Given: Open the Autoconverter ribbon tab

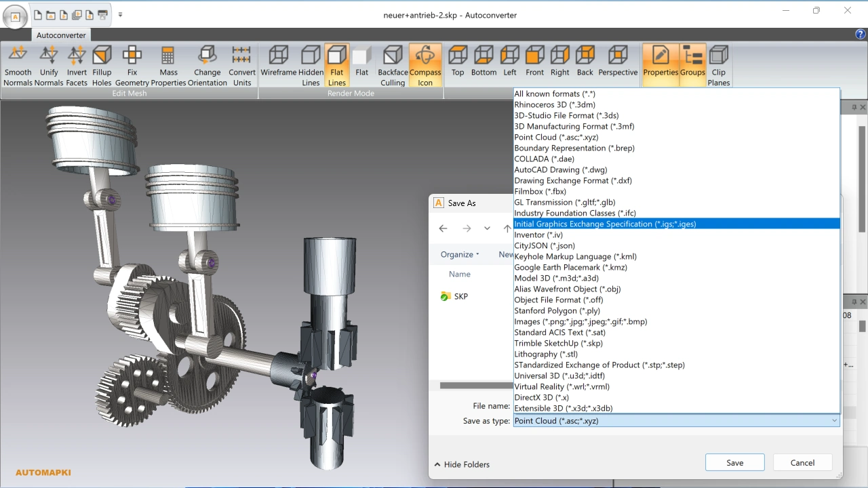Looking at the screenshot, I should 61,35.
